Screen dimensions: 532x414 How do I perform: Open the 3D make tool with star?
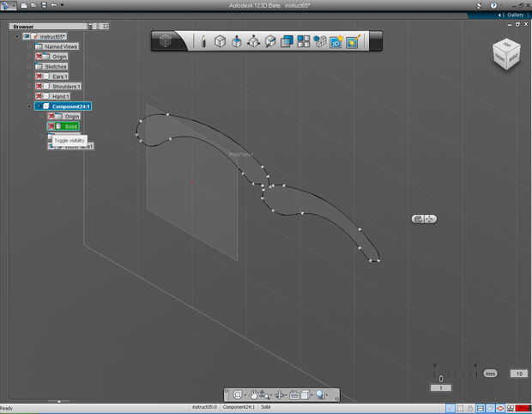tap(336, 41)
